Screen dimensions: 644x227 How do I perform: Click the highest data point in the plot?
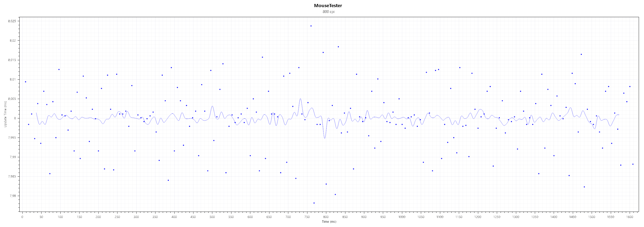(311, 26)
